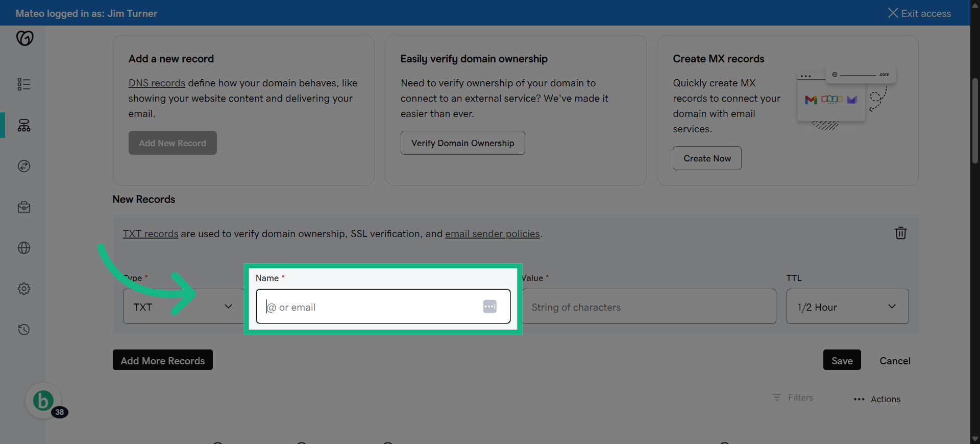Open the history clock sidebar icon
Viewport: 980px width, 444px height.
pos(24,330)
